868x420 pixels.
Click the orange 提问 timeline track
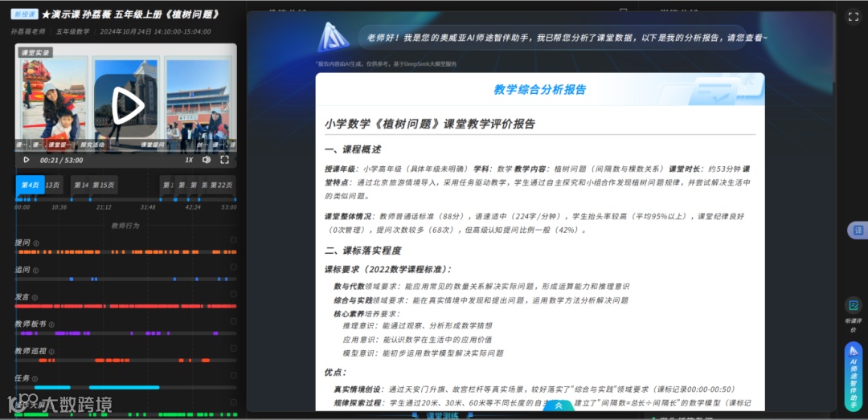pyautogui.click(x=125, y=252)
